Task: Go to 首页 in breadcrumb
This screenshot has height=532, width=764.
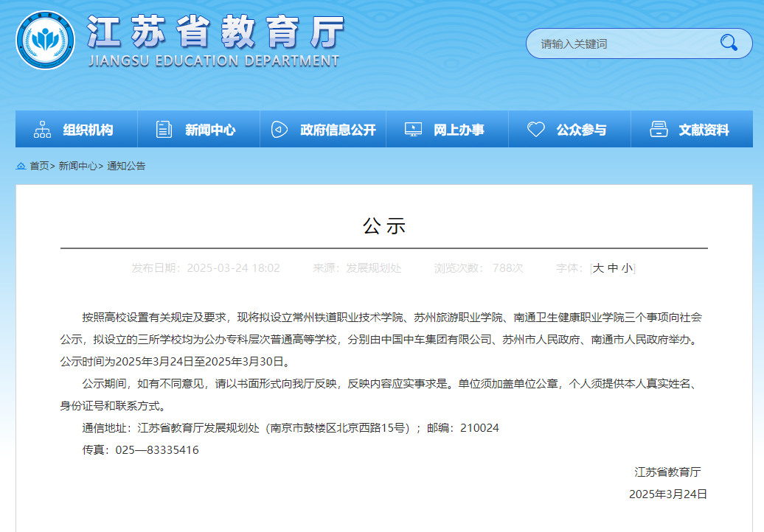Action: tap(39, 166)
